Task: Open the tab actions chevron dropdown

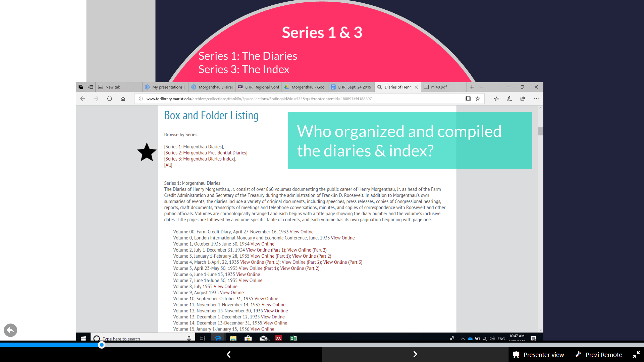Action: click(x=482, y=87)
